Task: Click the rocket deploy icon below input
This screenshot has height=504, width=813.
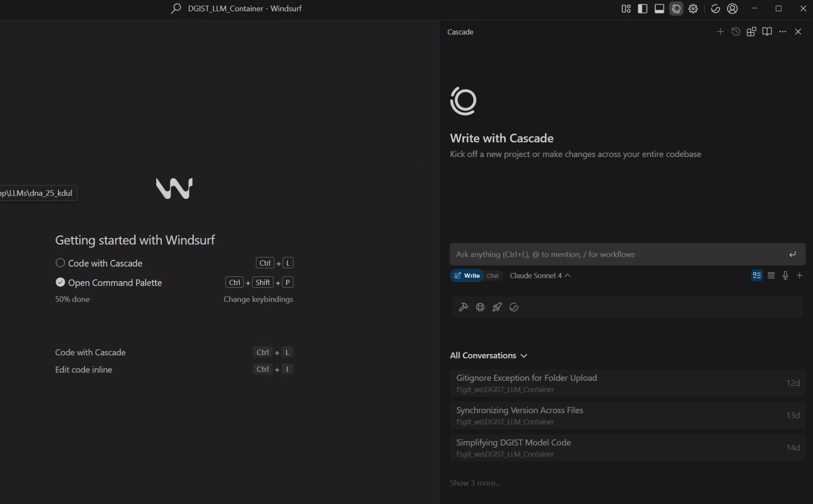Action: click(497, 307)
